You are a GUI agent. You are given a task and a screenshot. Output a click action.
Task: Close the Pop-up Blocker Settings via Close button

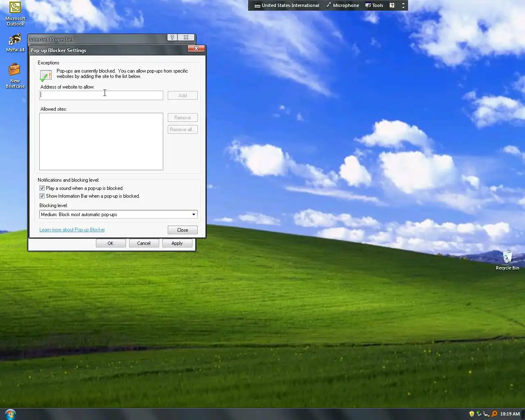pyautogui.click(x=183, y=230)
